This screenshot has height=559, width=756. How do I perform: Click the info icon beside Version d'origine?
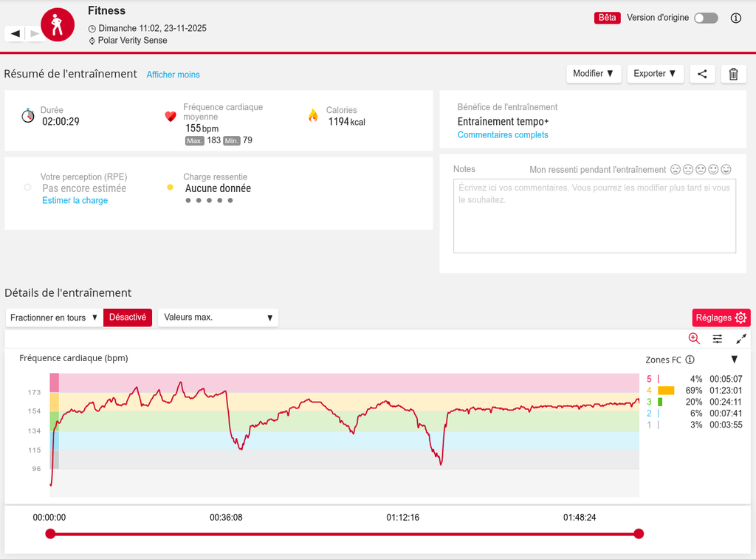point(735,18)
